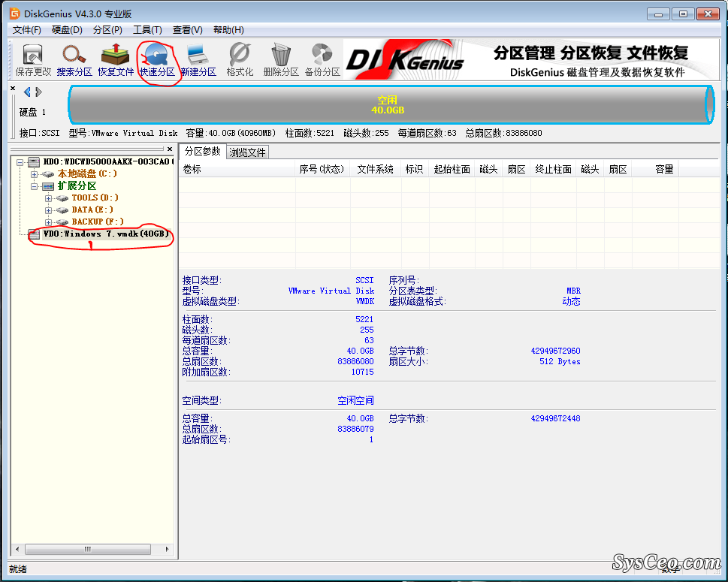Collapse the HD0 disk tree node
Screen dimensions: 728x582
[20, 162]
